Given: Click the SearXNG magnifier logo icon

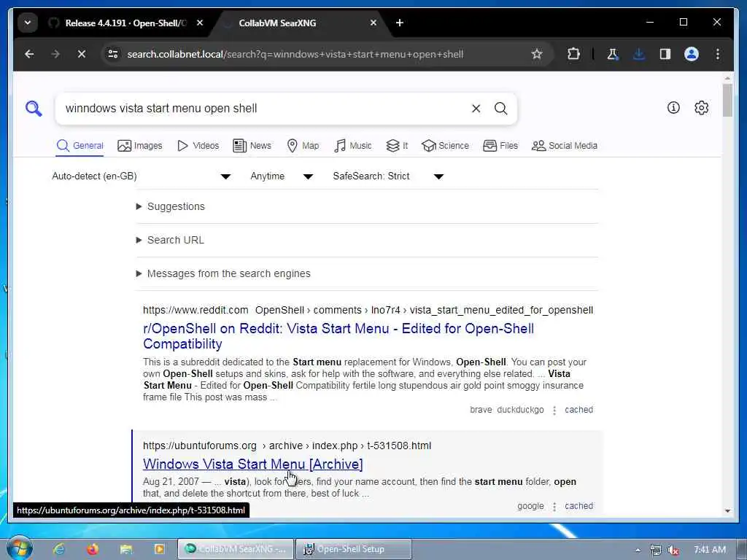Looking at the screenshot, I should [x=34, y=109].
